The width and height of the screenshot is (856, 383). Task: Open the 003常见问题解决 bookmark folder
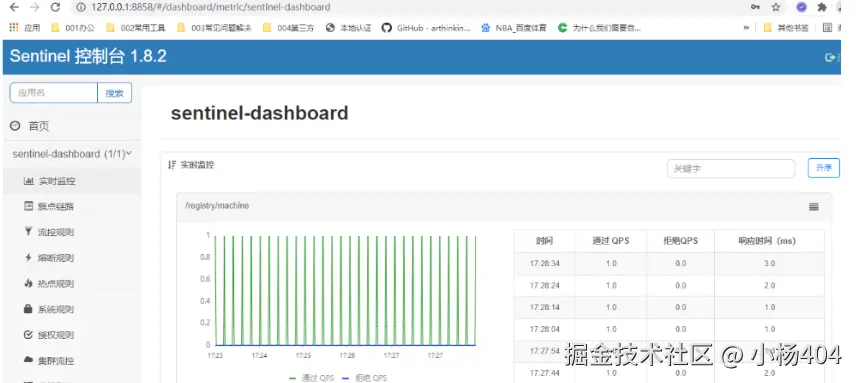pyautogui.click(x=214, y=28)
